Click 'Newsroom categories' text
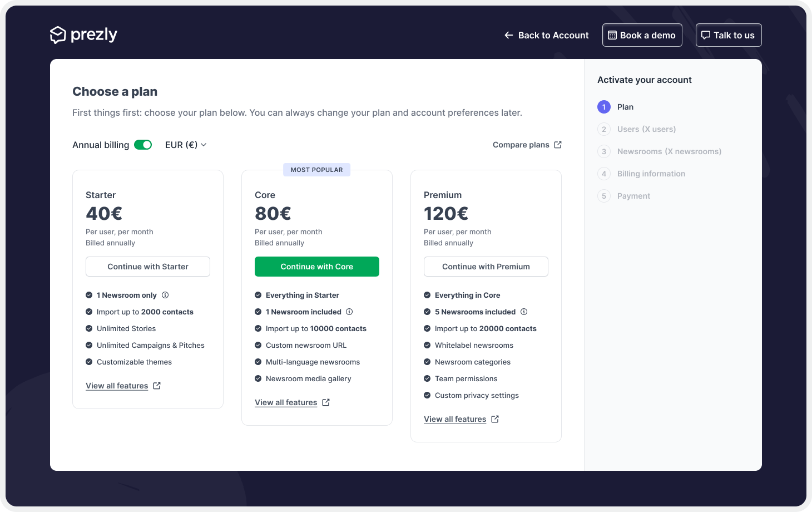This screenshot has height=512, width=812. pyautogui.click(x=473, y=362)
